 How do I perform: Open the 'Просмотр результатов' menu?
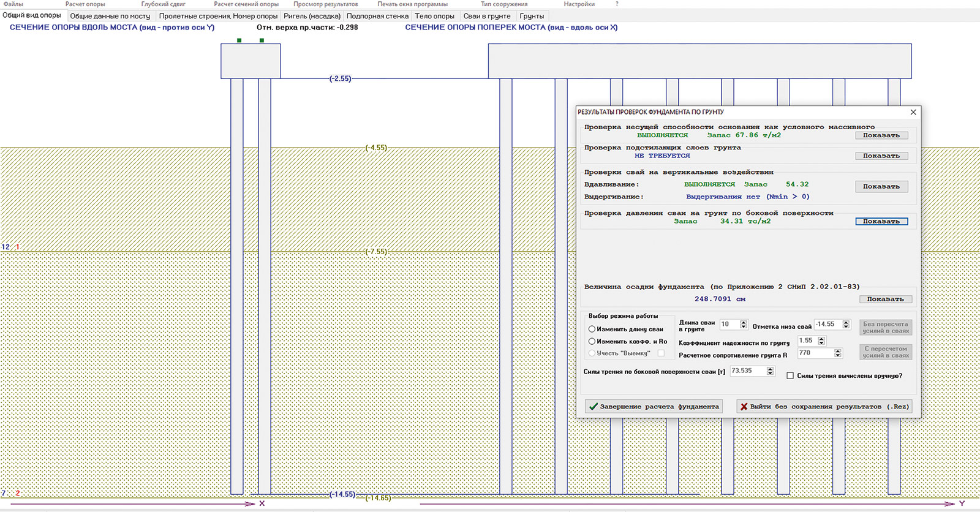coord(325,4)
